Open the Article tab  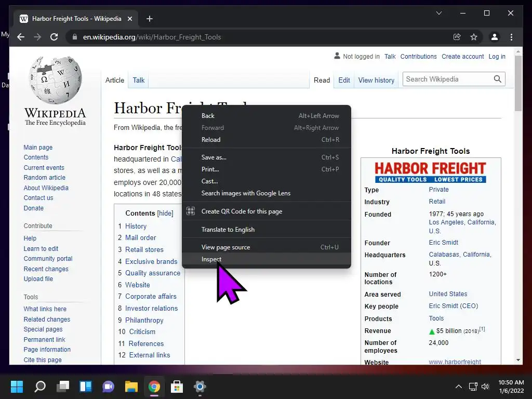click(115, 80)
